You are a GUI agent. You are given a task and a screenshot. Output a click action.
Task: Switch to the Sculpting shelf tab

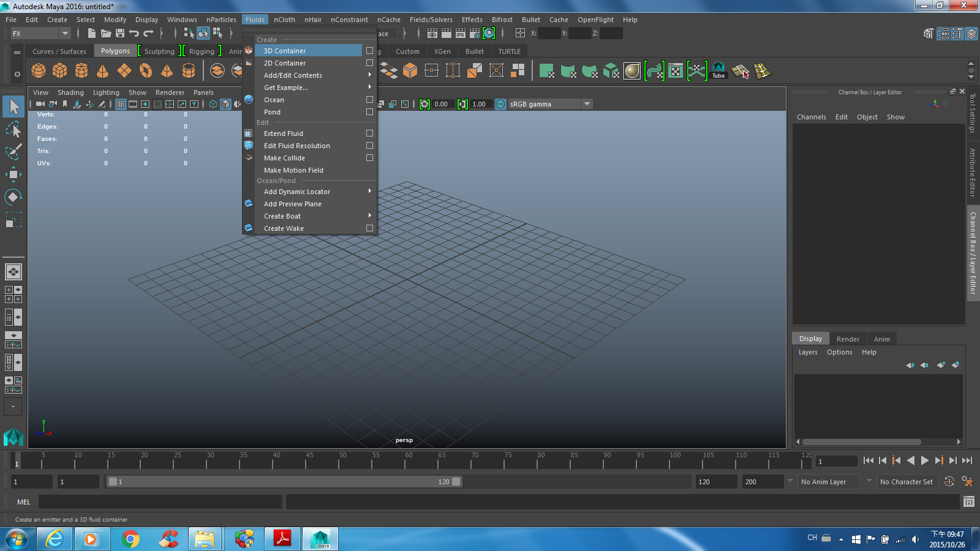[158, 51]
